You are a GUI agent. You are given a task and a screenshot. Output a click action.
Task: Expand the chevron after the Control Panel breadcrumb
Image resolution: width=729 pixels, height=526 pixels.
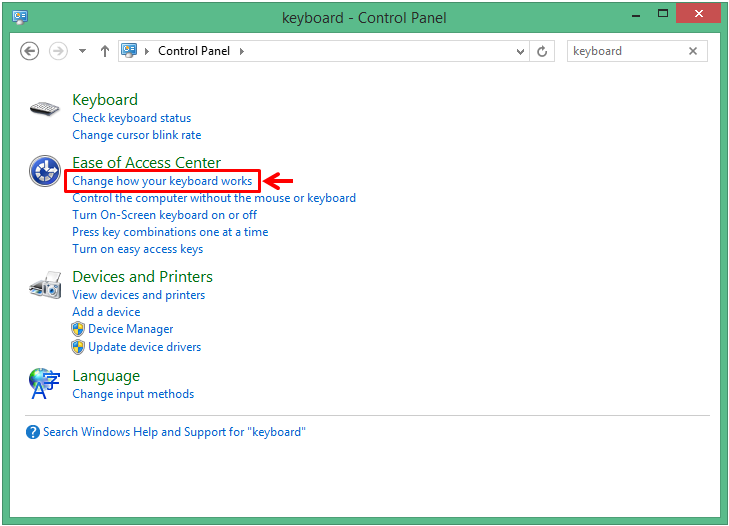pos(242,51)
